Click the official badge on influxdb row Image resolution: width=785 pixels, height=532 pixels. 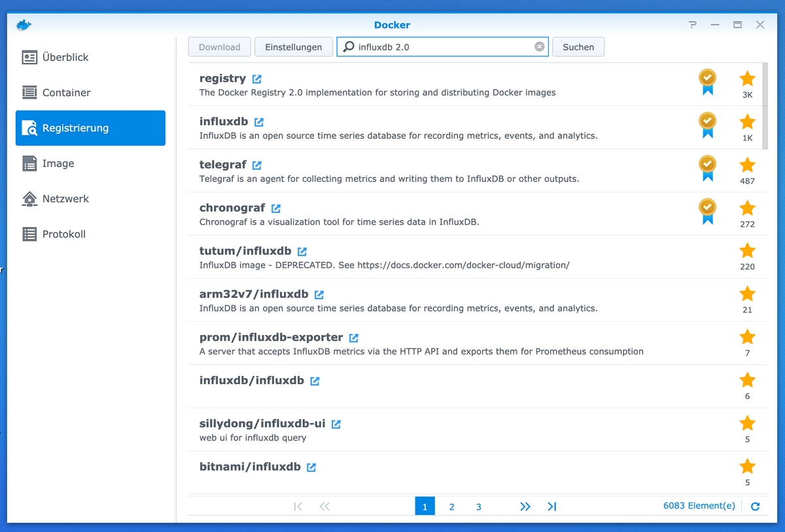(707, 126)
